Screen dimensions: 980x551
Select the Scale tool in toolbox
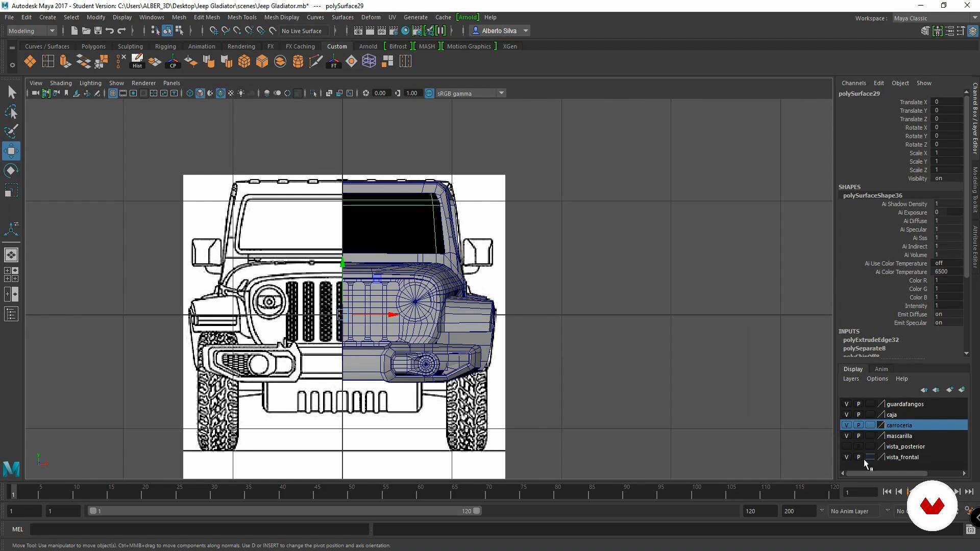pyautogui.click(x=11, y=190)
